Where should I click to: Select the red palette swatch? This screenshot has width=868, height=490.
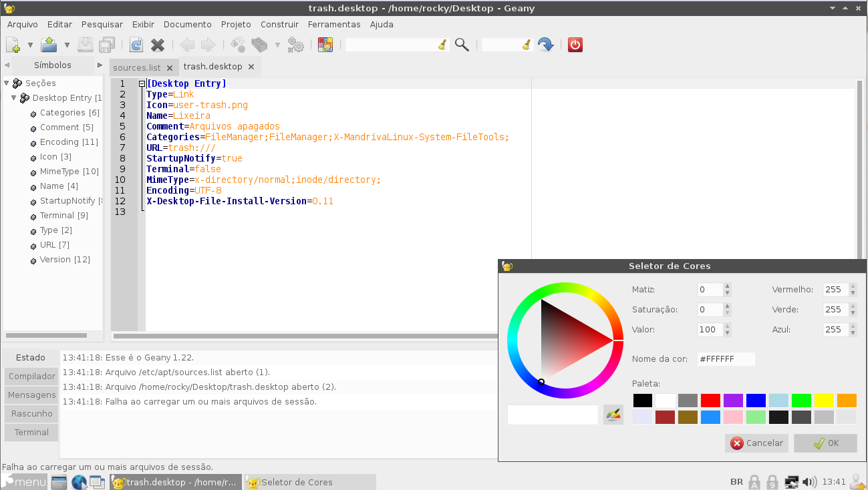pyautogui.click(x=711, y=401)
